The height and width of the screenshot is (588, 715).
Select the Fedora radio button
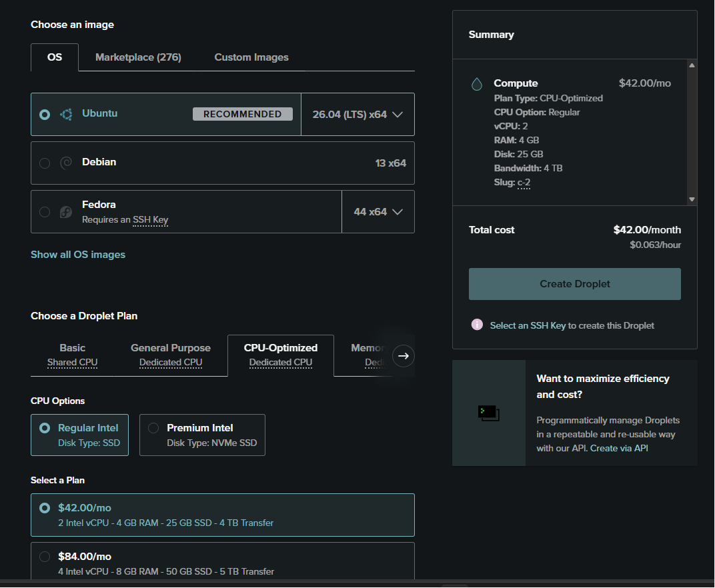click(45, 212)
